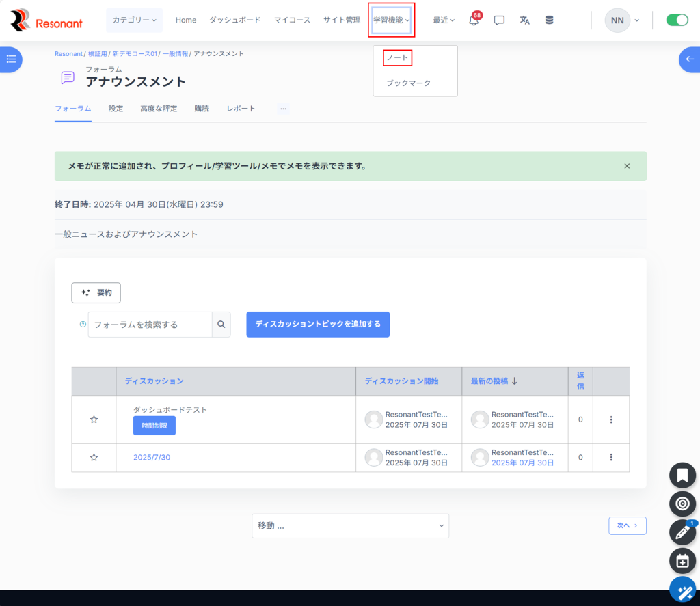Switch to the 設定 tab
Screen dimensions: 700x606
tap(116, 109)
